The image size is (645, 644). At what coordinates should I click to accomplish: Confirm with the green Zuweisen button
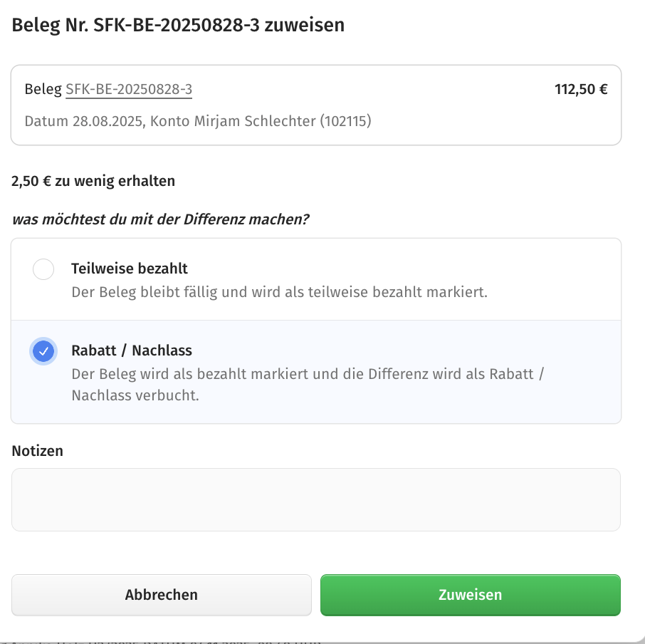coord(470,595)
